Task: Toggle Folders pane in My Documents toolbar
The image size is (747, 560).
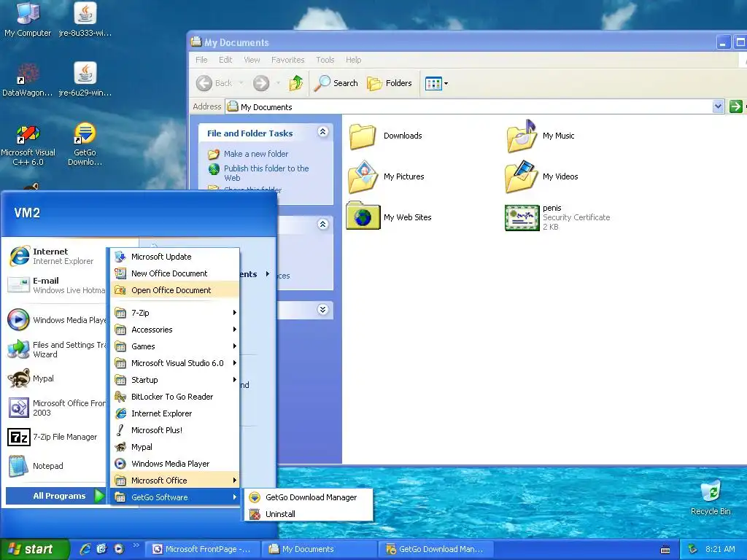Action: click(390, 83)
